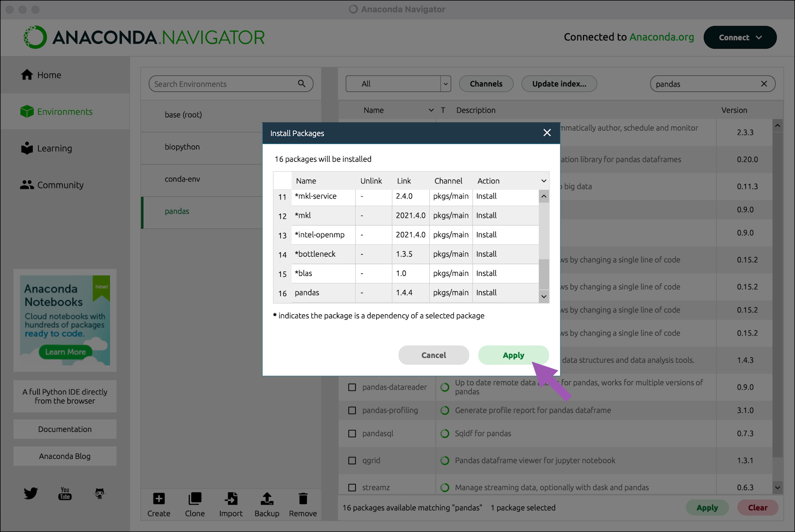Image resolution: width=795 pixels, height=532 pixels.
Task: Apply the package installation
Action: pyautogui.click(x=513, y=355)
